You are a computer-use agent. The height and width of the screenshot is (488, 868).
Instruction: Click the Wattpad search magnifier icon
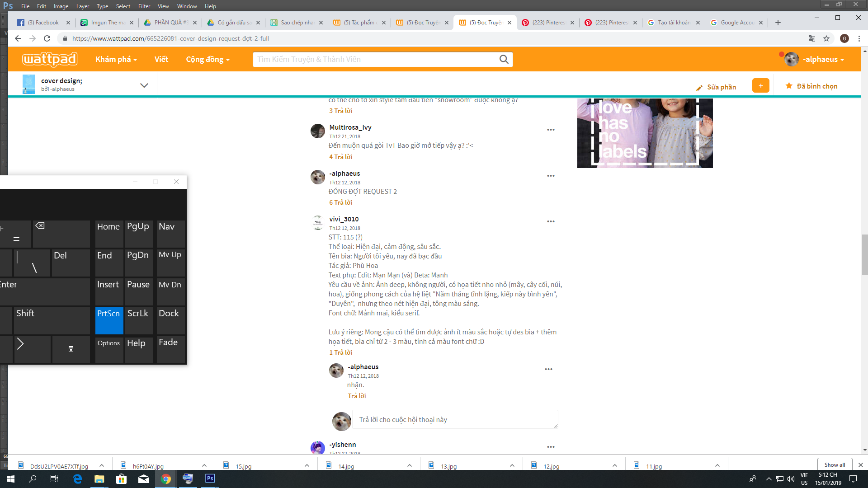(504, 59)
